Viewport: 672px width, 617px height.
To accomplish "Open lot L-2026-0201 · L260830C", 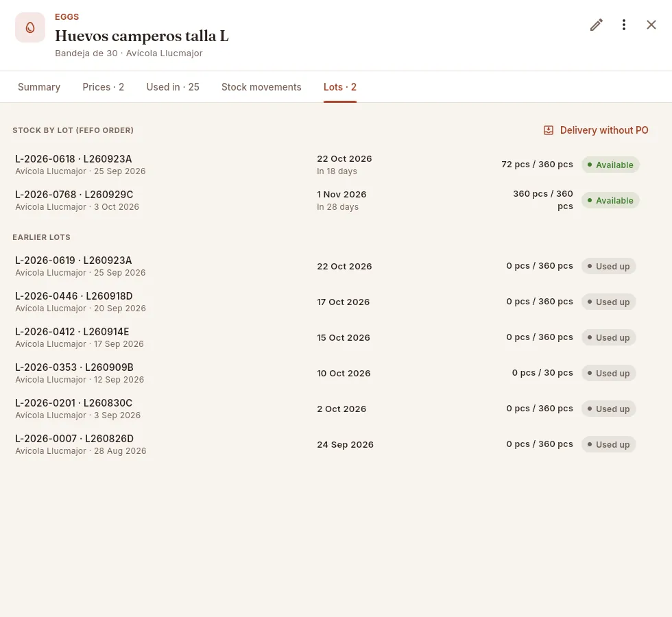I will 329,409.
